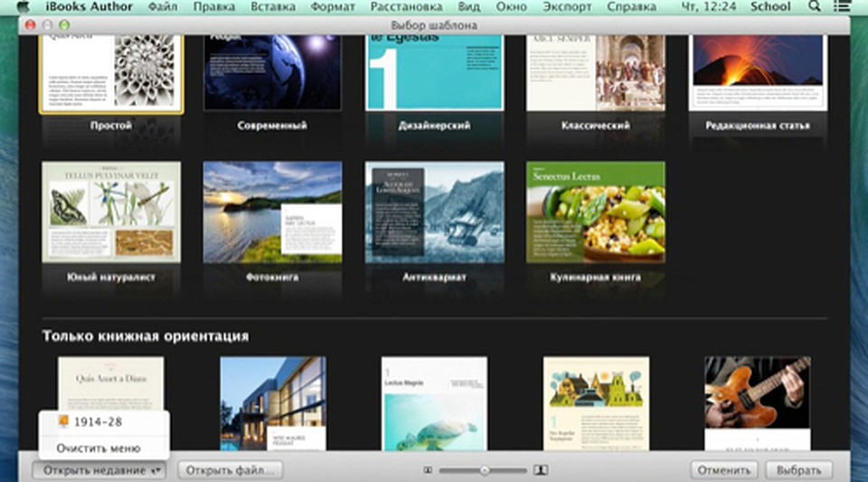The width and height of the screenshot is (868, 482).
Task: Open the Справка menu
Action: [x=632, y=6]
